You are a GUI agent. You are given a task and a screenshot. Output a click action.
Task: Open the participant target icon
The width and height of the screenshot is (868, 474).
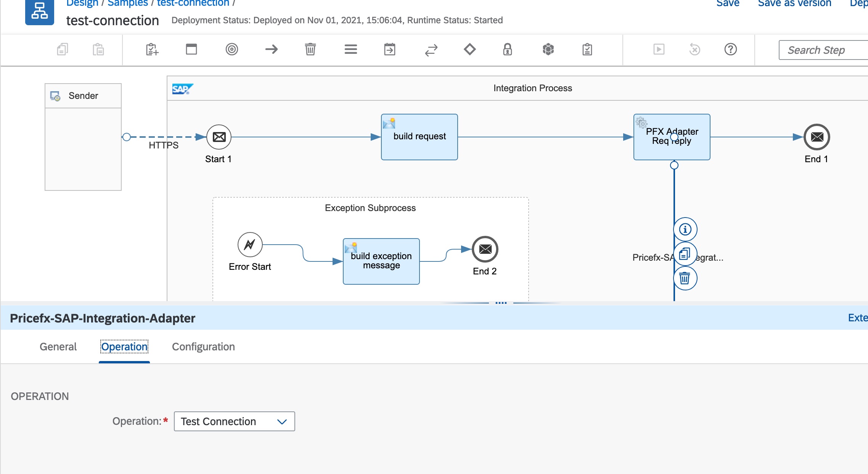click(x=231, y=50)
